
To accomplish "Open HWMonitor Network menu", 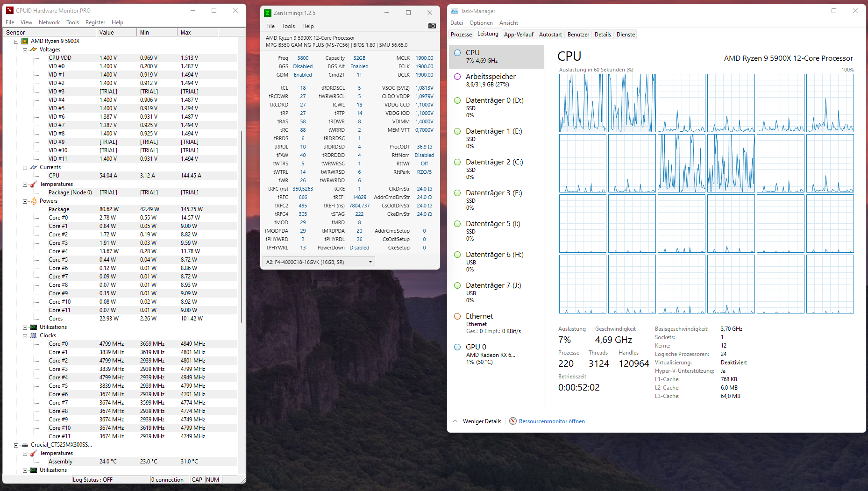I will click(x=49, y=22).
